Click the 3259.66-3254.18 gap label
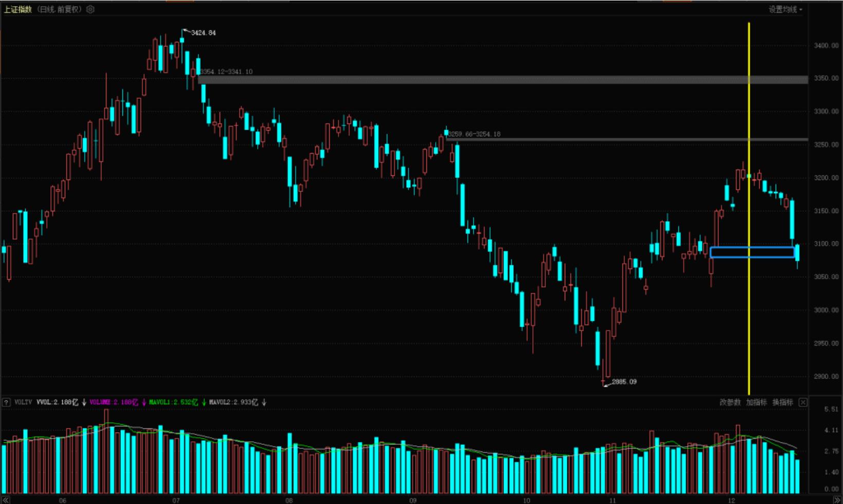 [x=474, y=134]
